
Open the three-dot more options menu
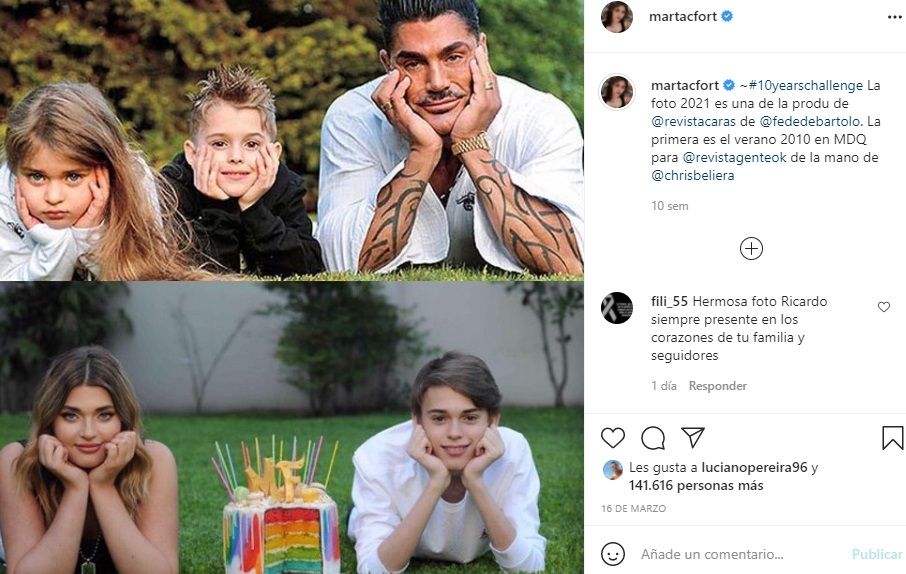click(894, 17)
